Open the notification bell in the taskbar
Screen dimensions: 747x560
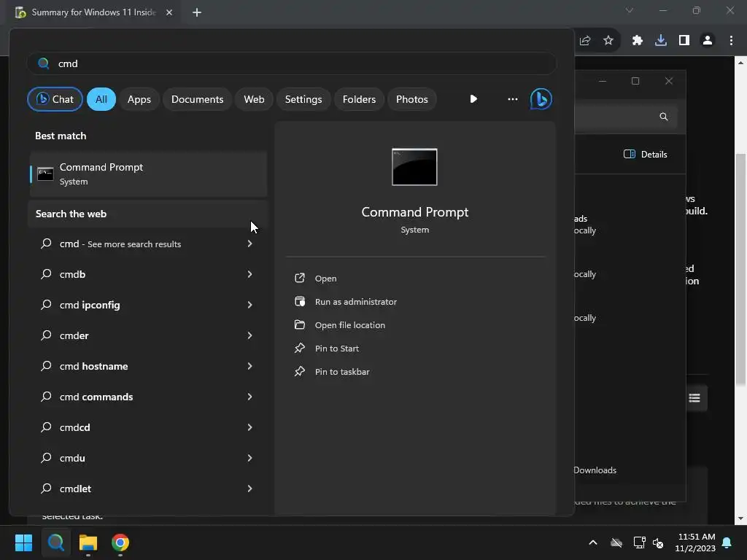[x=727, y=542]
